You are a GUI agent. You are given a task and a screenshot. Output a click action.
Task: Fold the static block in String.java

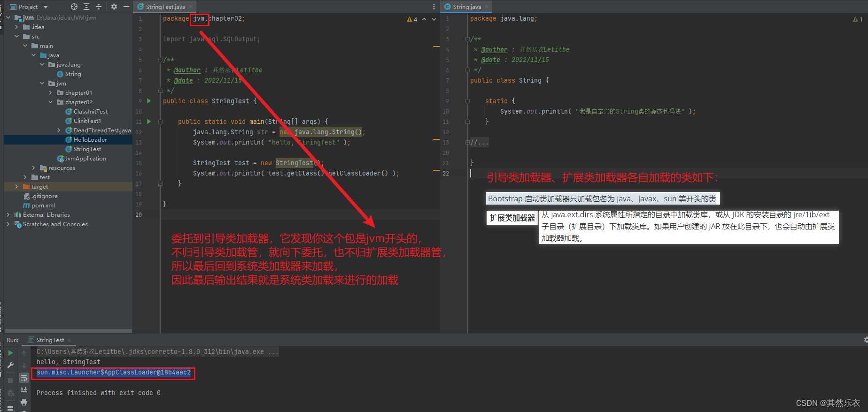coord(467,101)
